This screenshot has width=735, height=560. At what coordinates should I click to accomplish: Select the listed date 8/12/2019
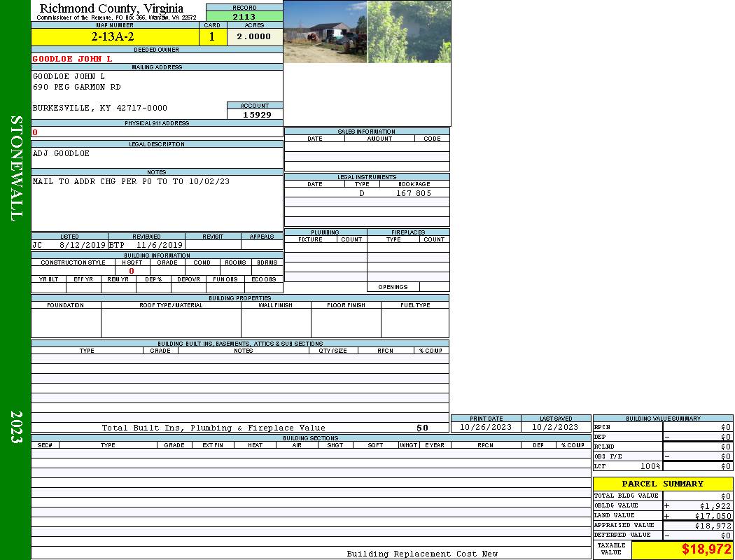click(82, 245)
